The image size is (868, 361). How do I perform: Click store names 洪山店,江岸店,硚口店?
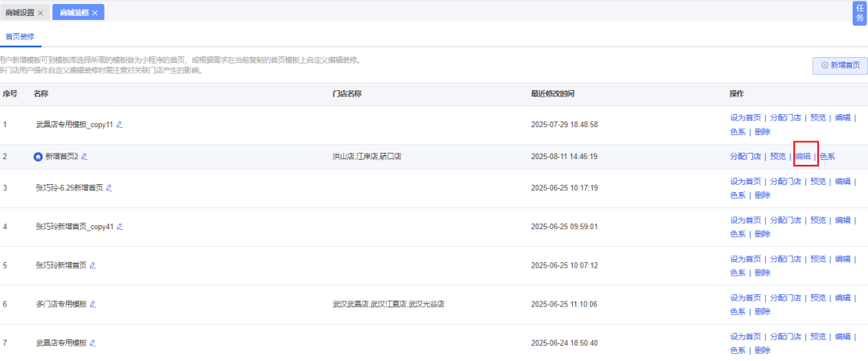click(367, 157)
